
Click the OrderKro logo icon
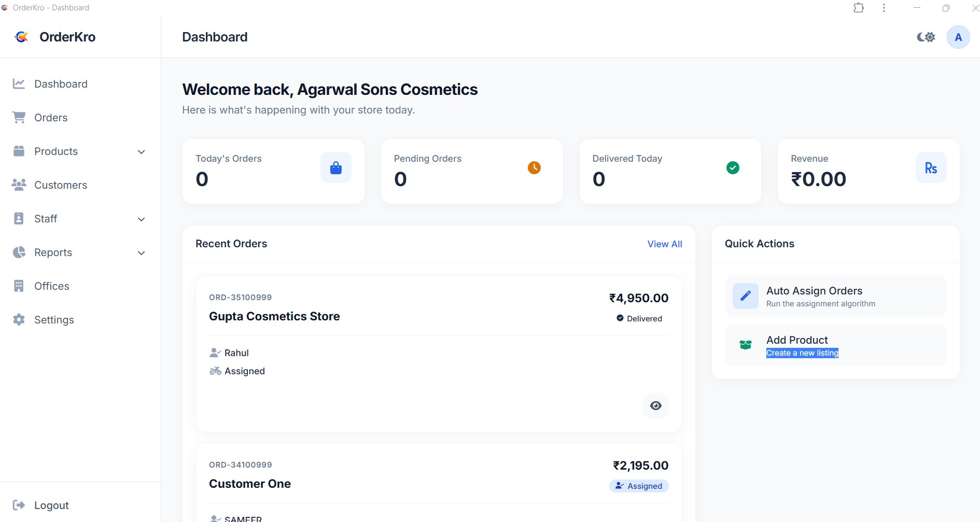(x=21, y=37)
